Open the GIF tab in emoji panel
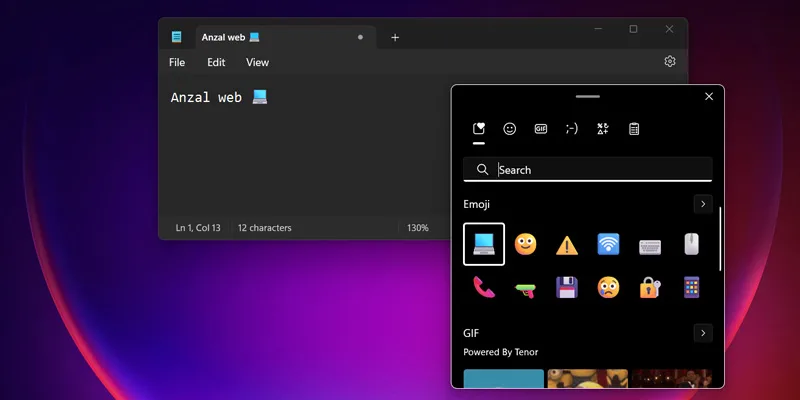This screenshot has height=400, width=800. (541, 129)
